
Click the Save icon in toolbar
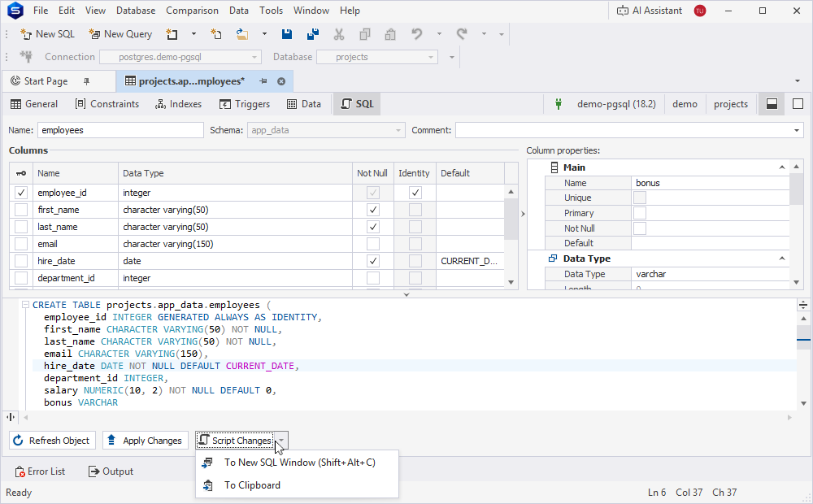pos(287,34)
